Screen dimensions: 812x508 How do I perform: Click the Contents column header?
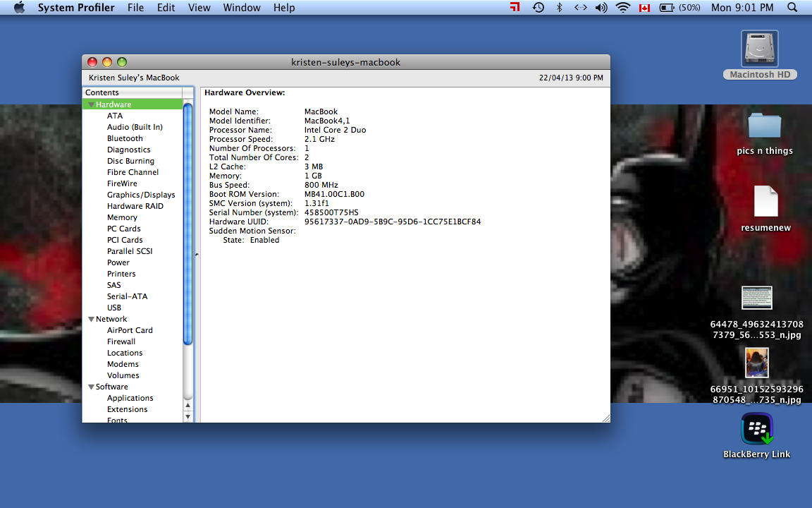(x=133, y=92)
